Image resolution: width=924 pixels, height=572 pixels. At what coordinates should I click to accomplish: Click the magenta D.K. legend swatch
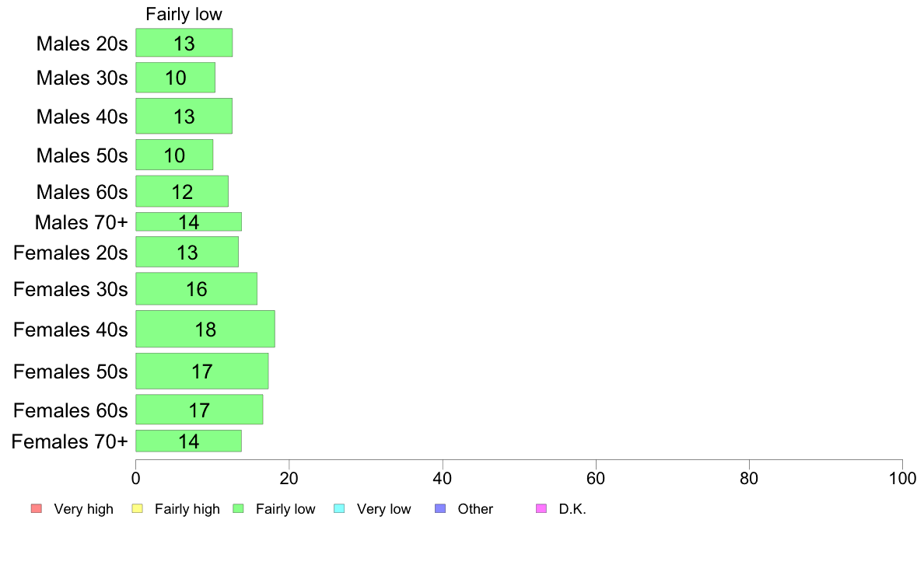541,508
